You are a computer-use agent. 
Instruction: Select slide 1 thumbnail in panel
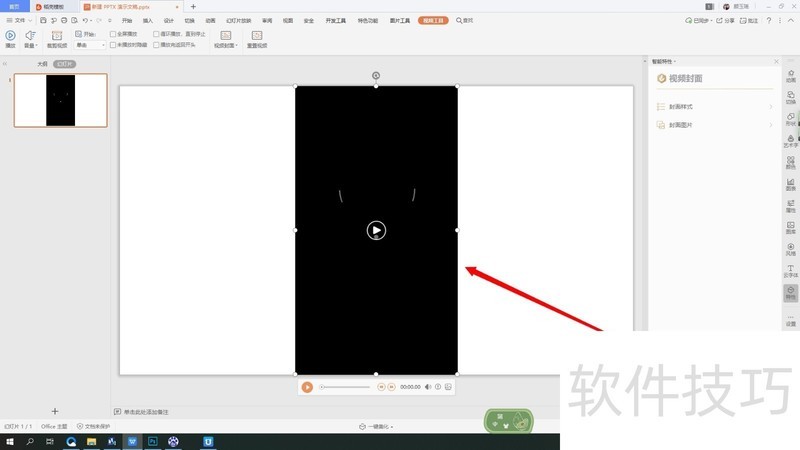(60, 100)
